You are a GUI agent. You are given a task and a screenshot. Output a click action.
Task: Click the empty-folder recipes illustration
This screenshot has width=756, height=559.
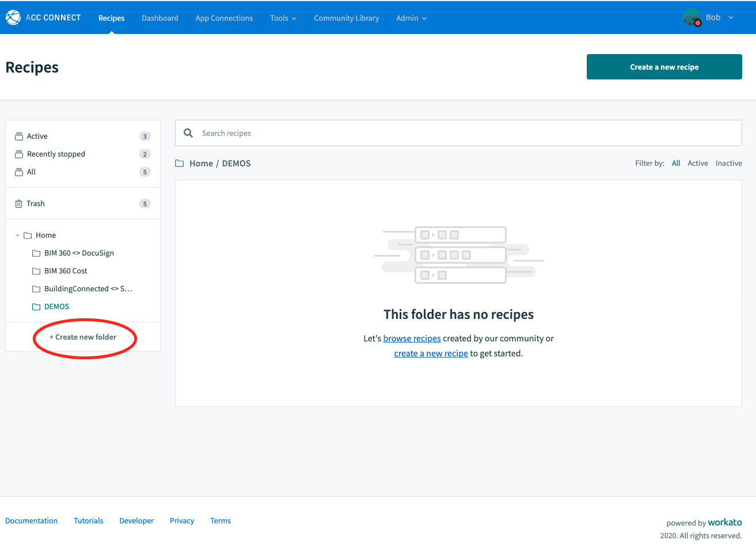click(x=459, y=255)
